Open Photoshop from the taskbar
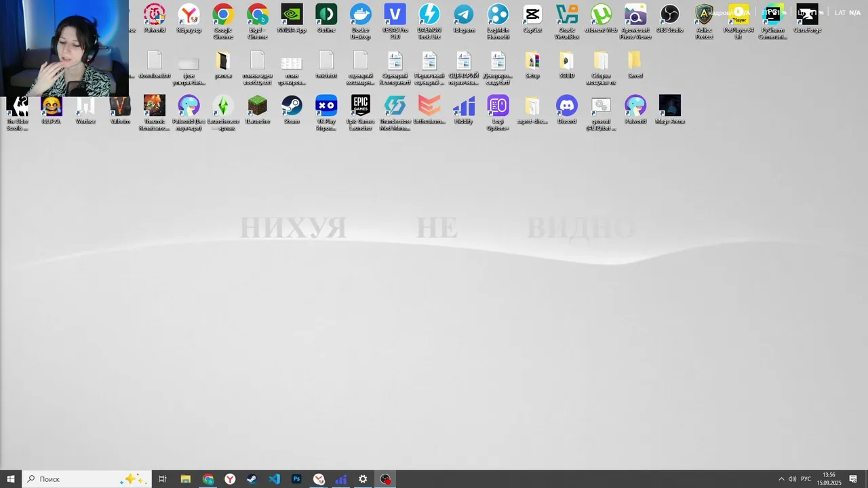The width and height of the screenshot is (868, 488). pyautogui.click(x=296, y=479)
